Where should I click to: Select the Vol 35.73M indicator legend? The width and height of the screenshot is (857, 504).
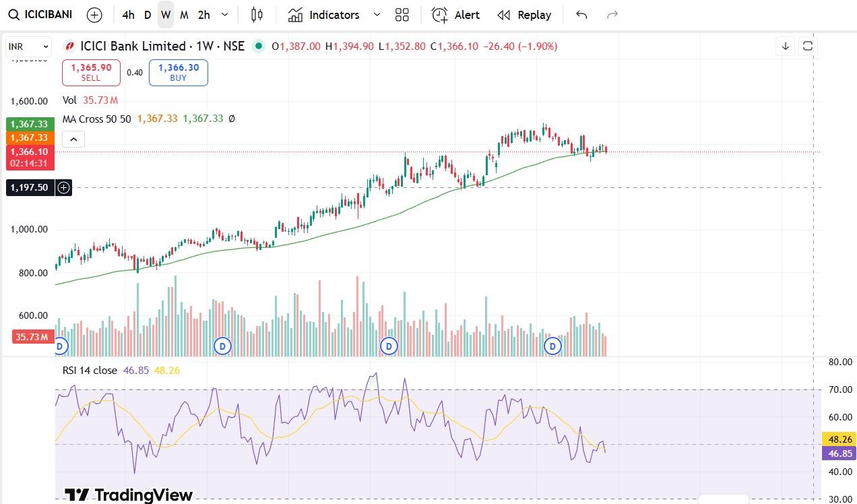(x=90, y=100)
